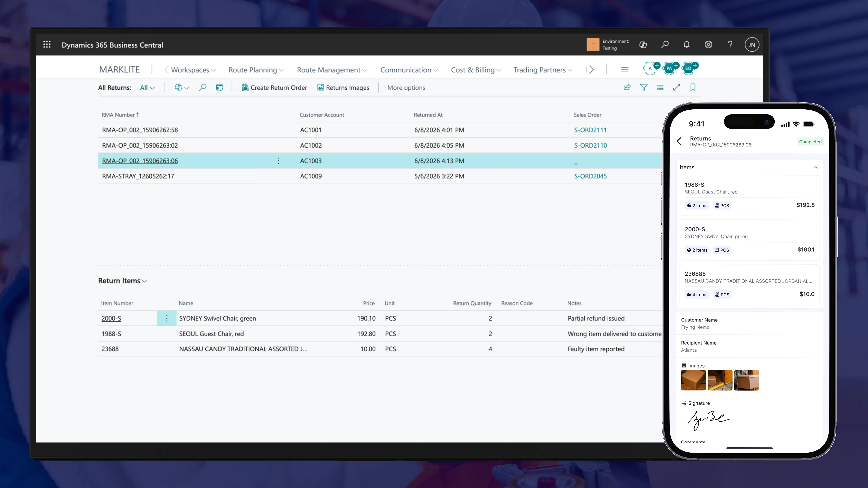Expand the Trading Partners menu
The image size is (868, 488).
click(x=543, y=70)
